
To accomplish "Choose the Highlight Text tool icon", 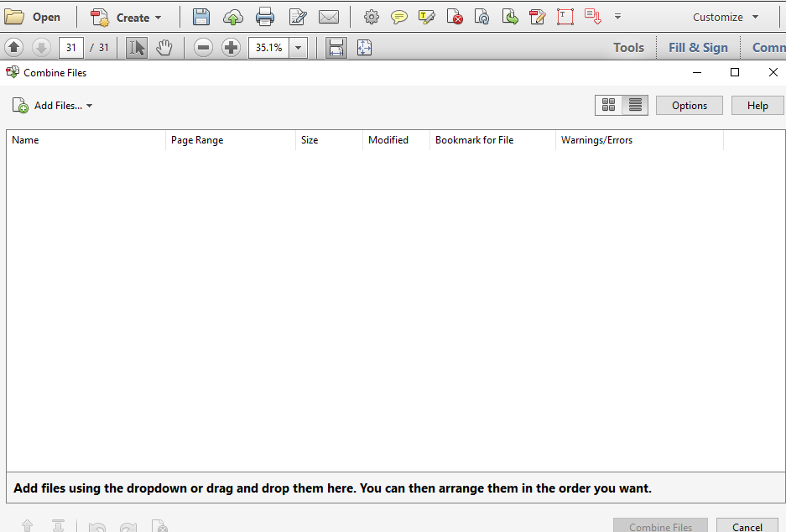I will tap(427, 17).
